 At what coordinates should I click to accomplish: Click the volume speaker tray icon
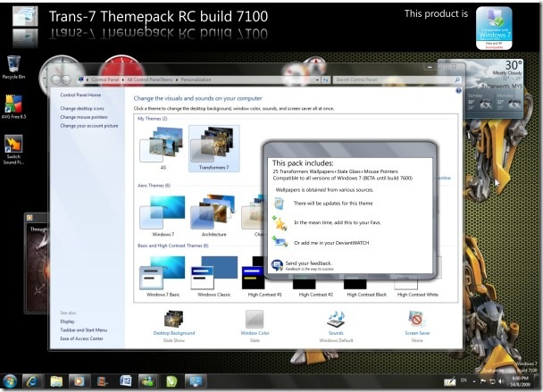tap(501, 381)
